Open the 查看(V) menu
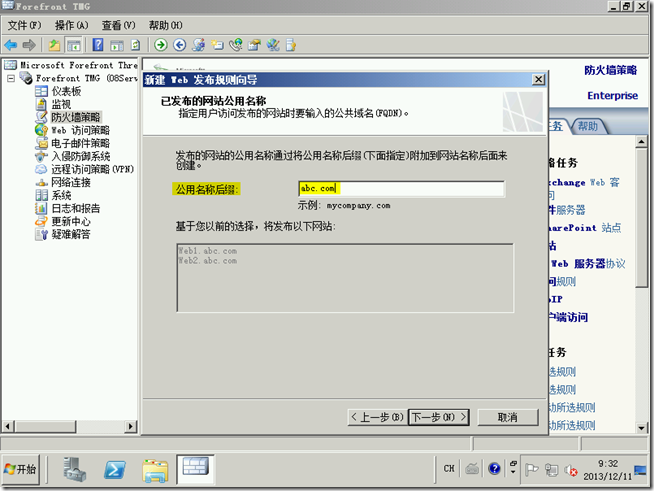The image size is (654, 491). tap(119, 25)
